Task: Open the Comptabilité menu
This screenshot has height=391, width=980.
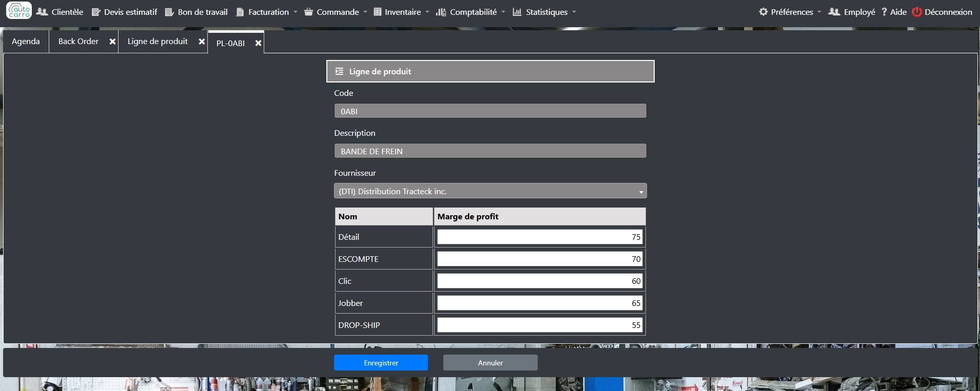Action: (x=471, y=12)
